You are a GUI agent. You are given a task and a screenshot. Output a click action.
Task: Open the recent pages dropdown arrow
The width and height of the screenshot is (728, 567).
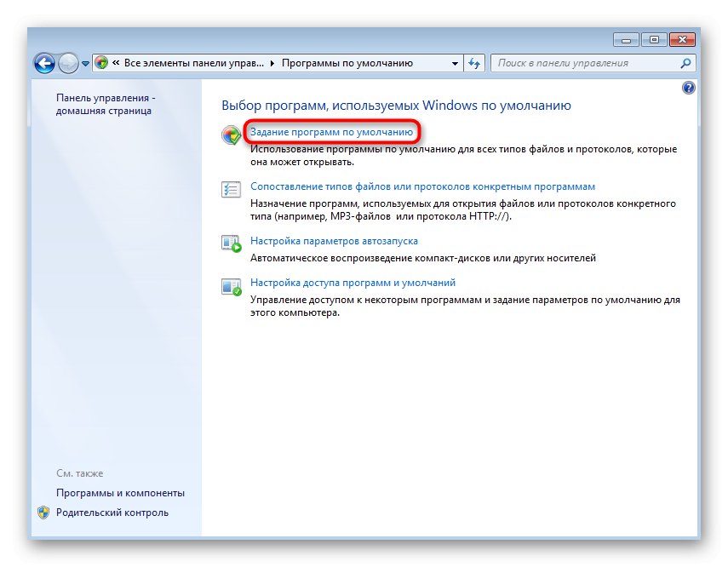pyautogui.click(x=85, y=64)
